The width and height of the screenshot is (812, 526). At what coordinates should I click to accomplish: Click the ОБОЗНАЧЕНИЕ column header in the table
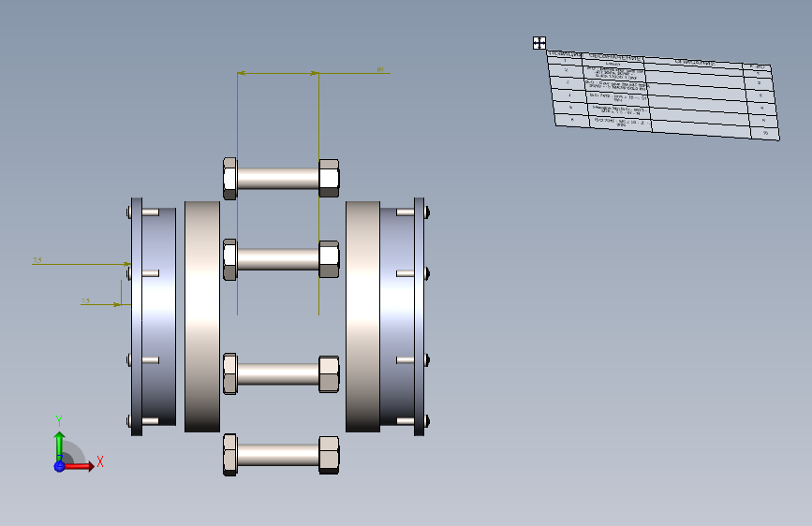[x=613, y=57]
